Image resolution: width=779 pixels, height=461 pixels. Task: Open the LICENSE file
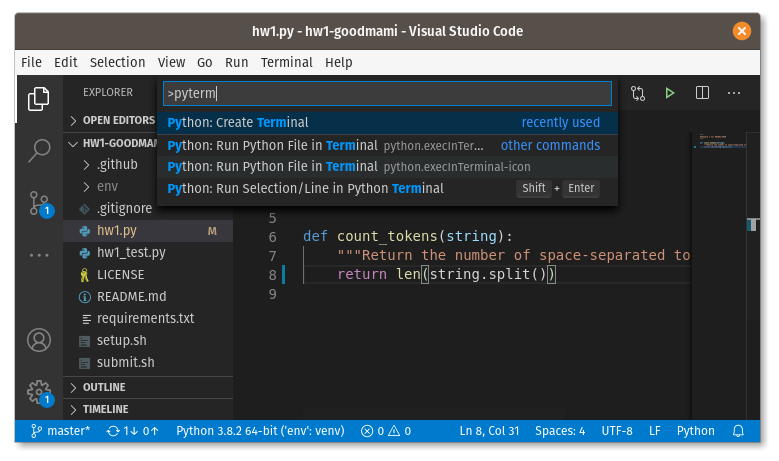(148, 275)
